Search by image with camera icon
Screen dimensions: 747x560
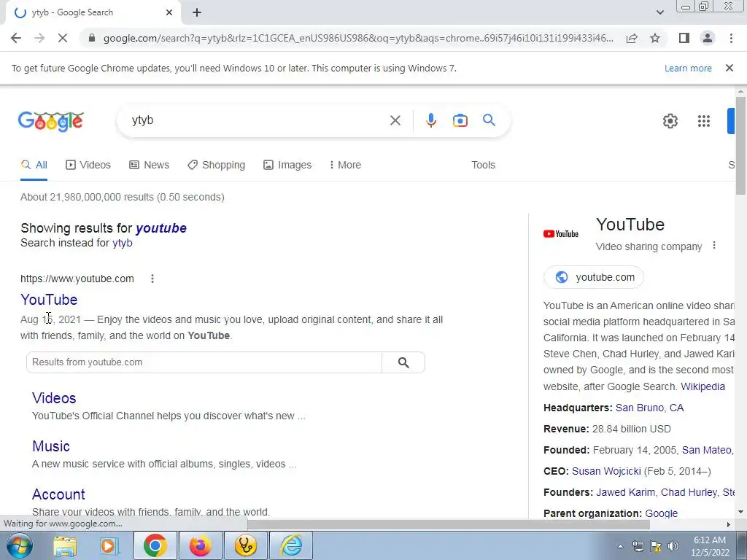pos(460,120)
